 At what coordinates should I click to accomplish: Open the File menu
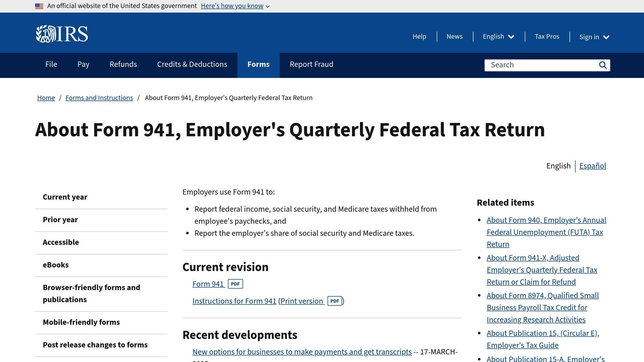51,64
